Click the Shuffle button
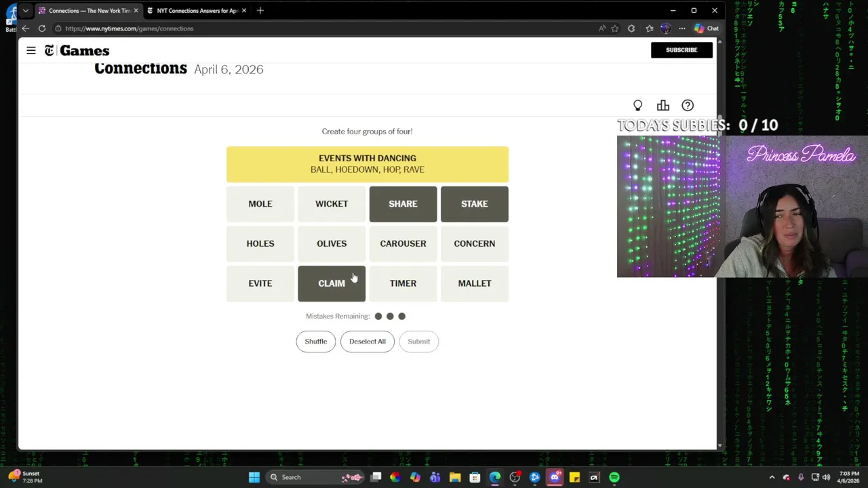Image resolution: width=868 pixels, height=488 pixels. 316,342
